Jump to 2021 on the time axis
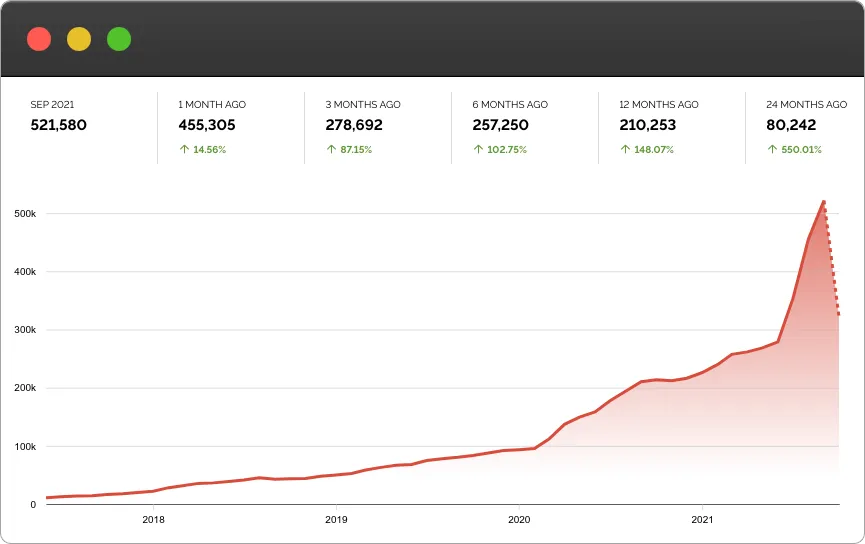The width and height of the screenshot is (865, 544). click(x=702, y=520)
